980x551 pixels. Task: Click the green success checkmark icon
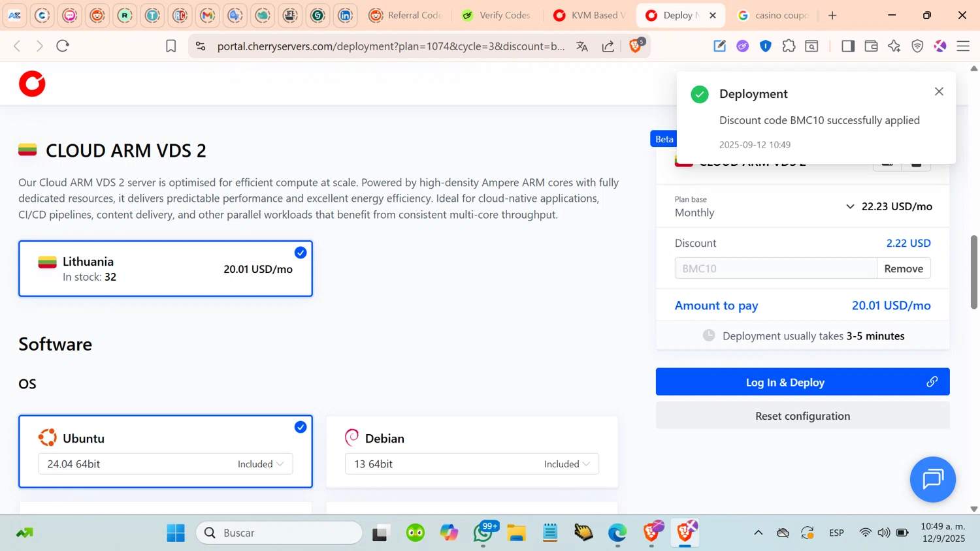click(x=700, y=94)
